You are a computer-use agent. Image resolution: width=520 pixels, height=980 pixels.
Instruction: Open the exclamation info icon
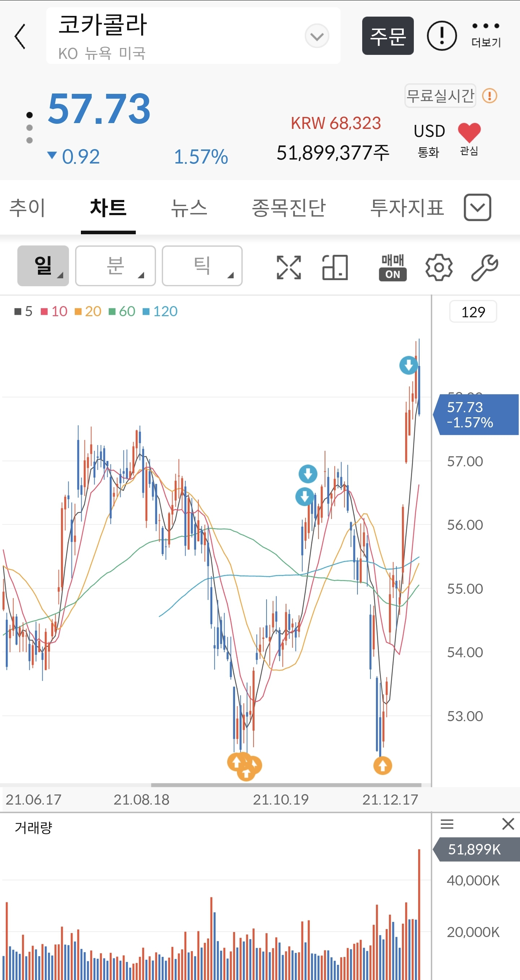[x=442, y=36]
